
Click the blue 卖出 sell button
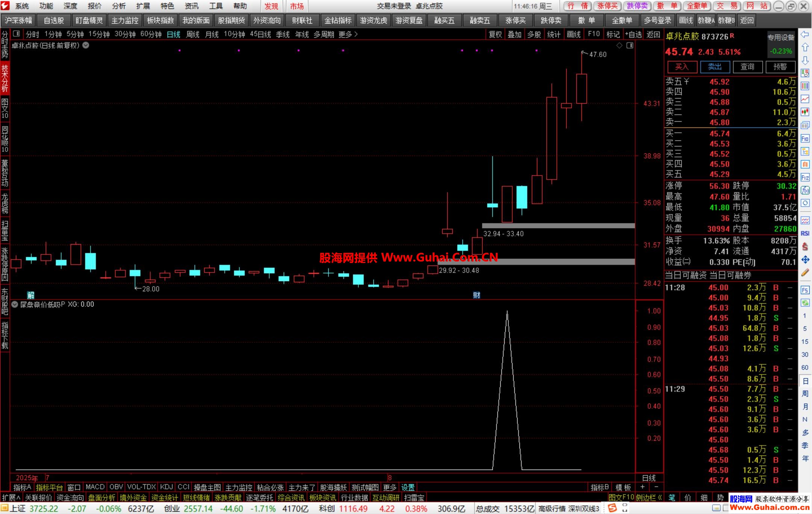[715, 67]
